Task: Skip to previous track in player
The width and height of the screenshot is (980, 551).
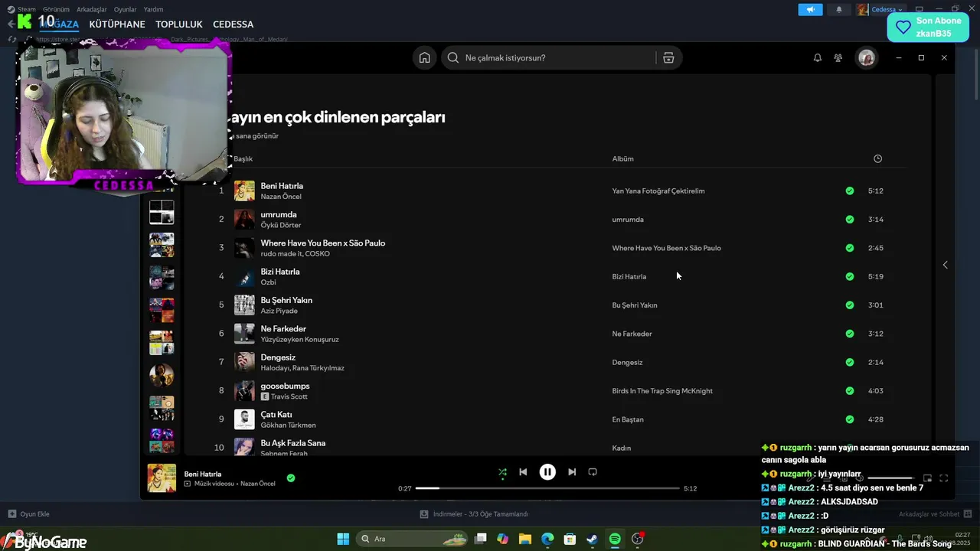Action: pos(523,472)
